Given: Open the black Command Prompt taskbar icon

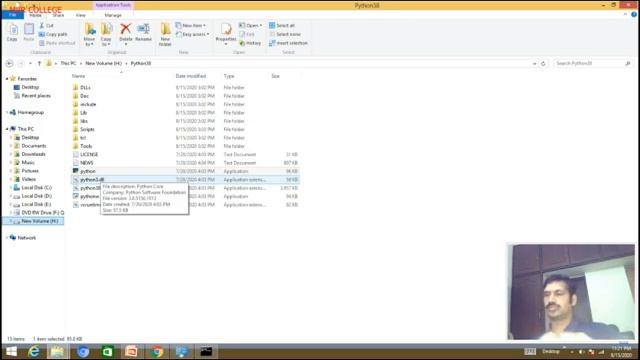Looking at the screenshot, I should pos(206,351).
